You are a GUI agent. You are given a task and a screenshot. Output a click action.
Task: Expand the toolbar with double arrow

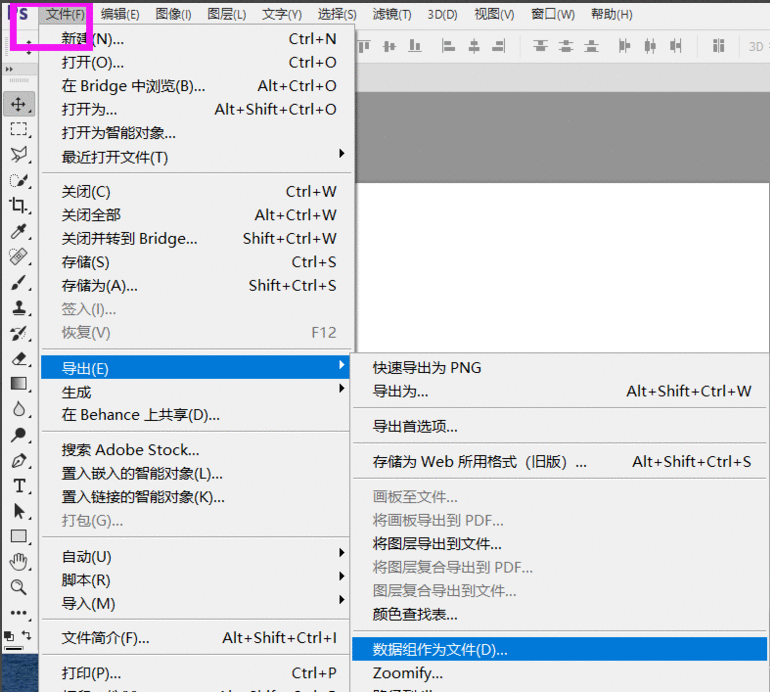(x=9, y=69)
